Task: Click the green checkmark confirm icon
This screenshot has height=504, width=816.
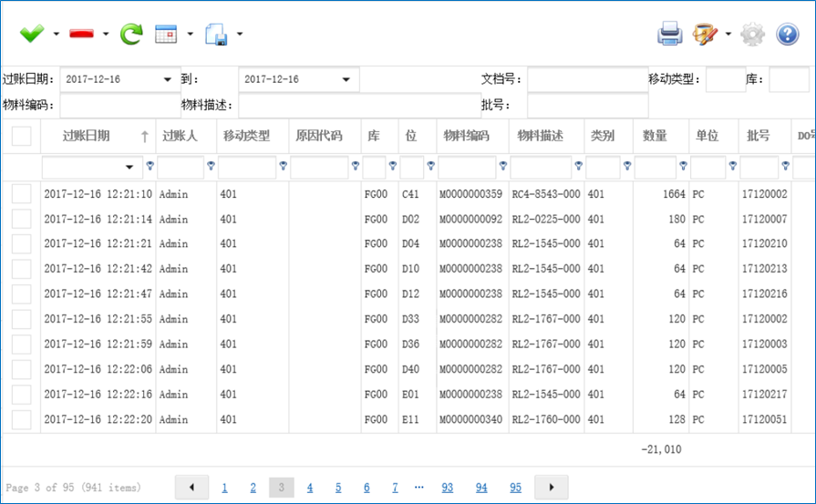Action: tap(32, 35)
